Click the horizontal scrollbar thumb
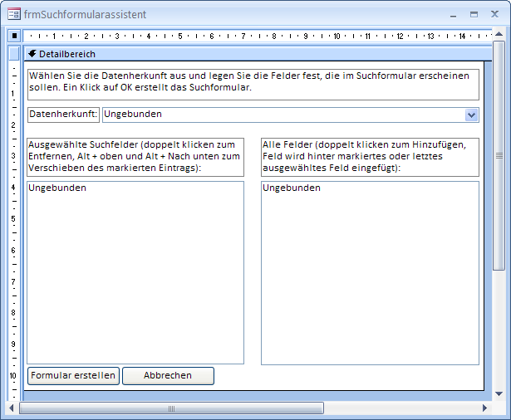This screenshot has height=420, width=511. click(x=170, y=408)
